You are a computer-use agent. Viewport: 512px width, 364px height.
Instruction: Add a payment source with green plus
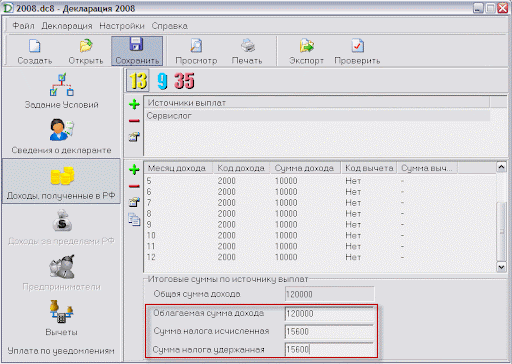134,104
